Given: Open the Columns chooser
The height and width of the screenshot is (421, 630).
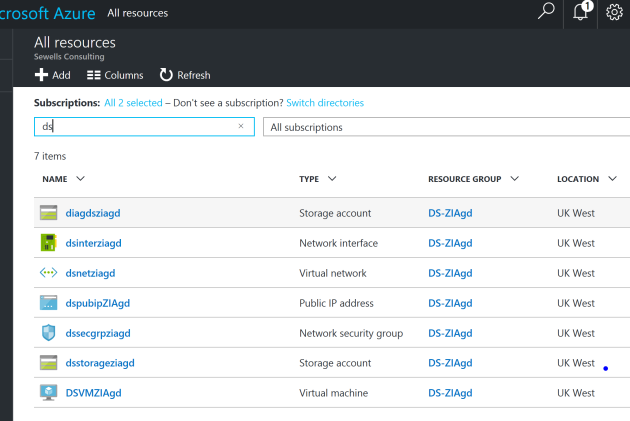Looking at the screenshot, I should coord(115,75).
